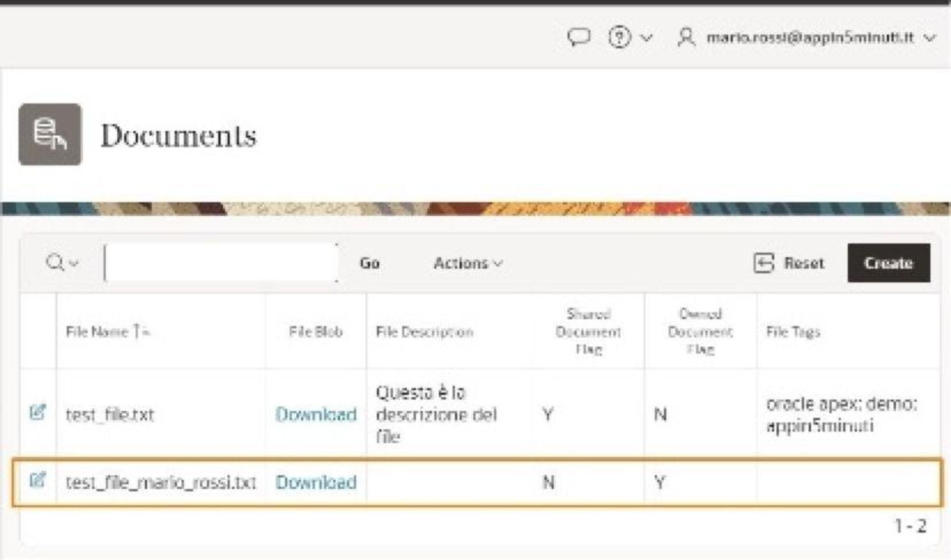Edit the test_file_mario_rossi.txt row pencil icon
This screenshot has height=560, width=951.
[x=38, y=480]
